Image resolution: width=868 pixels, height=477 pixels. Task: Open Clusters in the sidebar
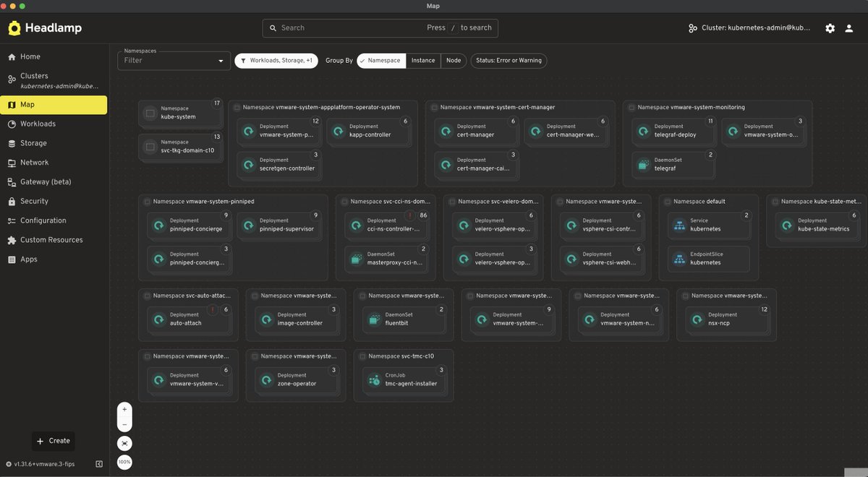tap(54, 80)
